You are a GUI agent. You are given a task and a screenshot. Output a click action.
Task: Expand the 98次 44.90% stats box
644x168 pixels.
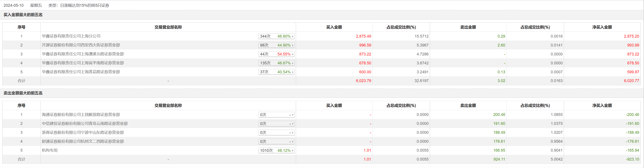point(276,45)
